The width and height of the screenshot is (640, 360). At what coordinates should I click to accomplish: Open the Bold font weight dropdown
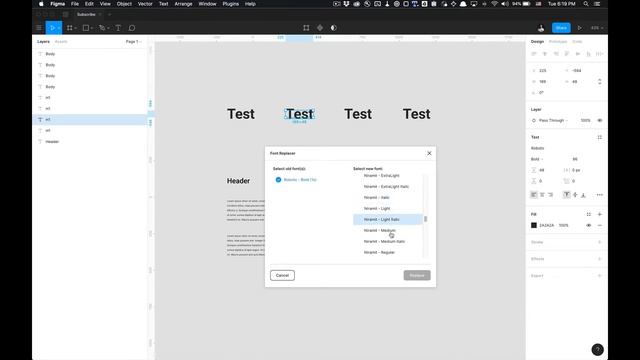[x=537, y=159]
